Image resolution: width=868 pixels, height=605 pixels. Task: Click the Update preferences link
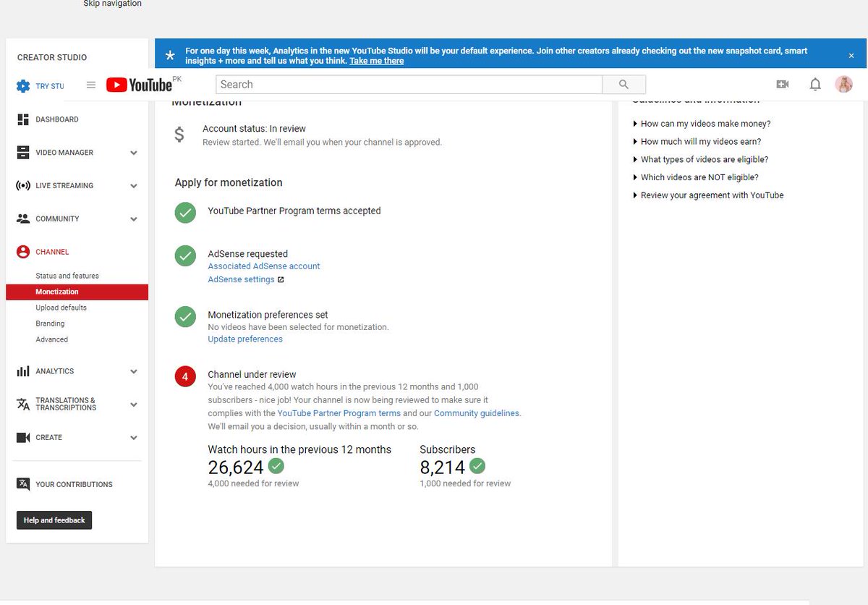(245, 339)
